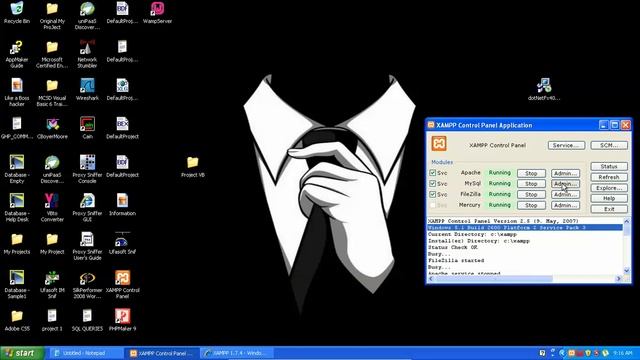Image resolution: width=640 pixels, height=360 pixels.
Task: Launch the Network Stumbler shortcut
Action: 87,53
